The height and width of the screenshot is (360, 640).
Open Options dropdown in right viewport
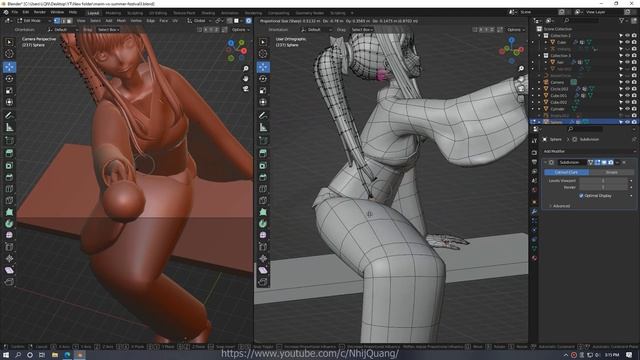516,29
